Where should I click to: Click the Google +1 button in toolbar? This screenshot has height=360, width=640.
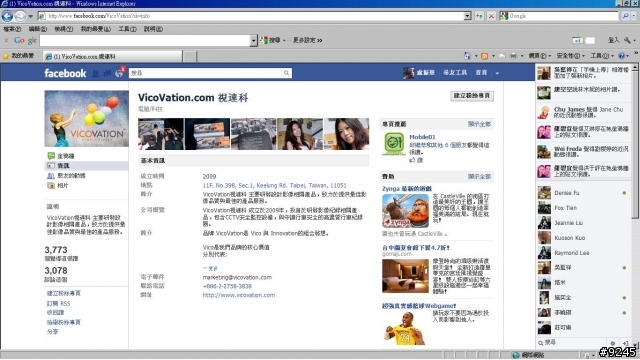coord(577,40)
